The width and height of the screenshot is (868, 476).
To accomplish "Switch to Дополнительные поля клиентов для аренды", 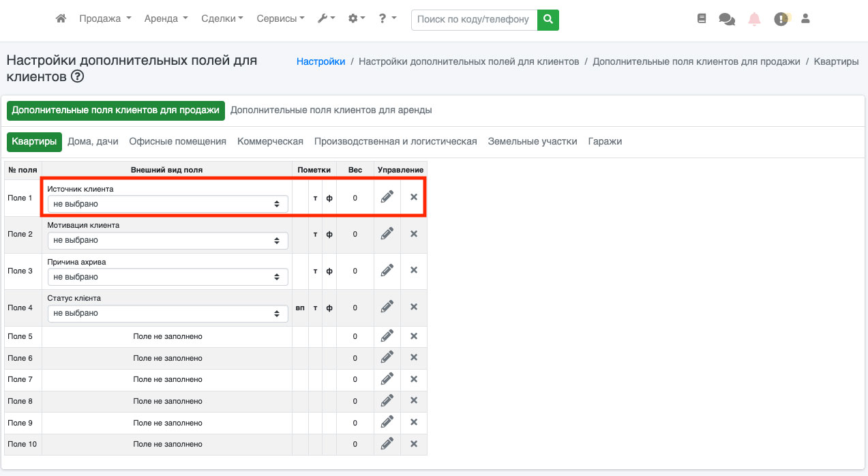I will [331, 110].
